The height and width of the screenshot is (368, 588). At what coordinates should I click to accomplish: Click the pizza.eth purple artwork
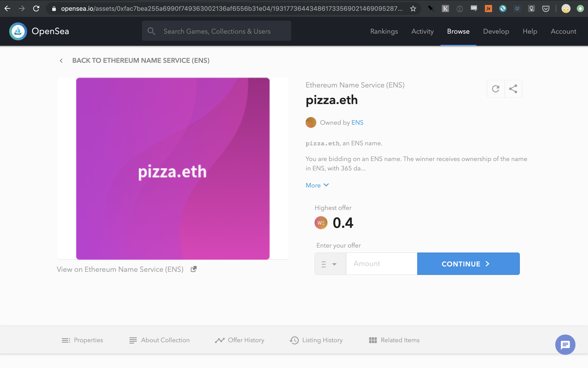tap(173, 168)
